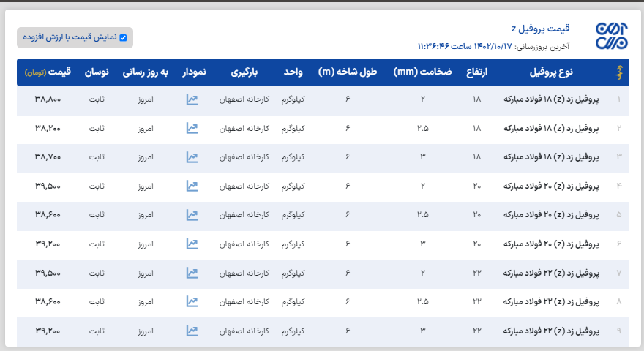Click the قیمت پروفیل z title

pos(540,29)
